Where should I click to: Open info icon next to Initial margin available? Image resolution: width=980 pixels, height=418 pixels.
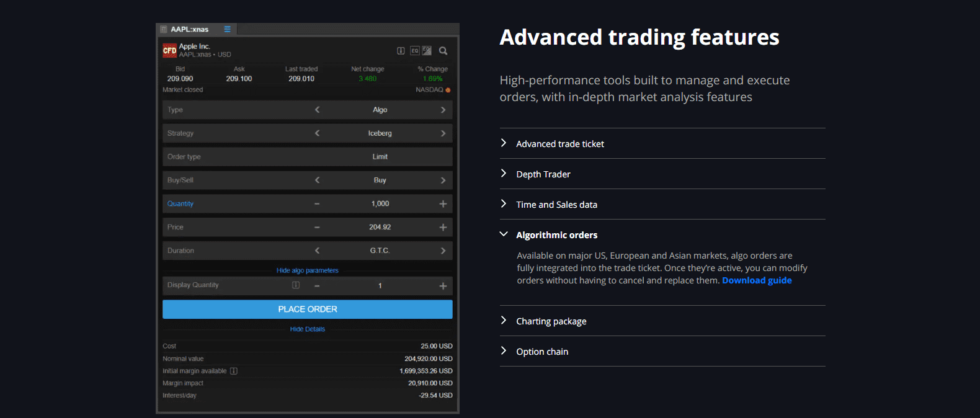234,371
